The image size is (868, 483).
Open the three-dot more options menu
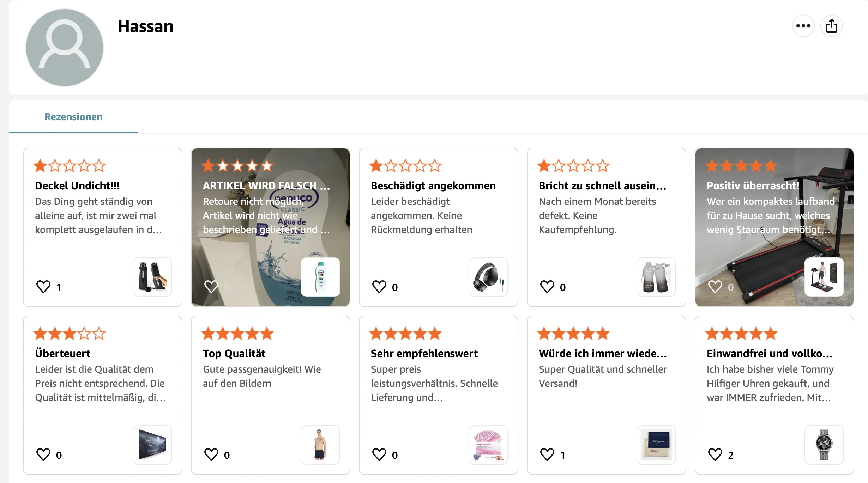(803, 26)
